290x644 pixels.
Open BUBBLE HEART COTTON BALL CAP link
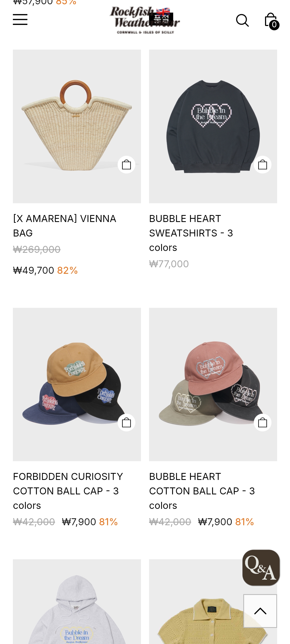tap(202, 491)
